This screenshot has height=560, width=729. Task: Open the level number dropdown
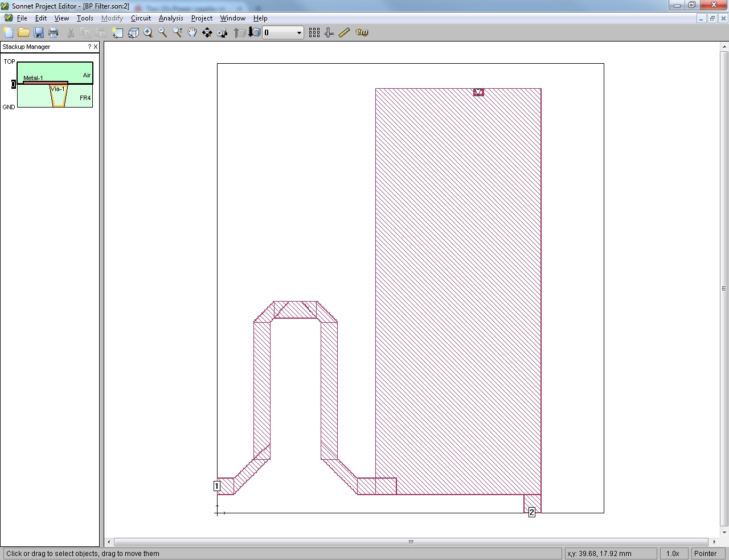pyautogui.click(x=299, y=33)
